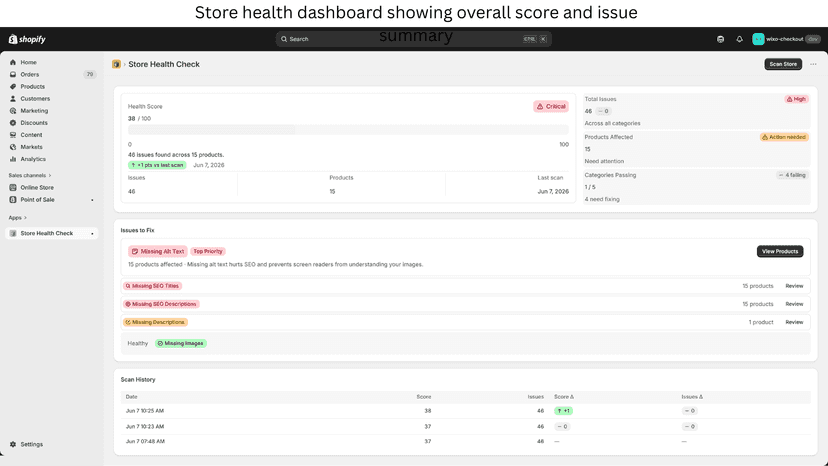
Task: Review Missing Descriptions issue
Action: pyautogui.click(x=794, y=322)
